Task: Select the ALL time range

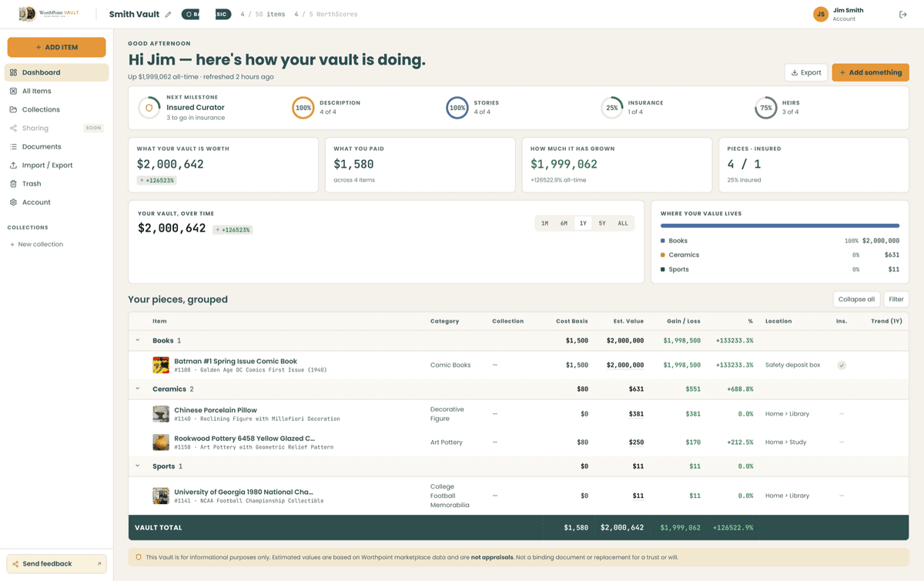Action: 623,223
